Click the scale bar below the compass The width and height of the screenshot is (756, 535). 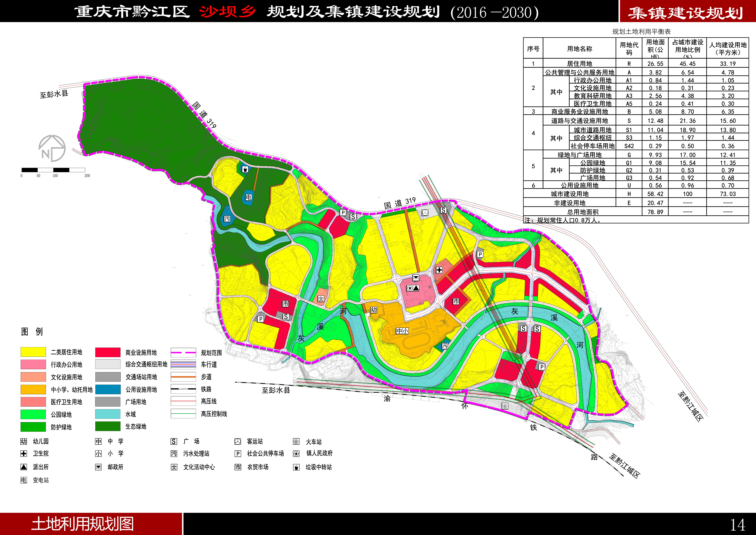(53, 170)
